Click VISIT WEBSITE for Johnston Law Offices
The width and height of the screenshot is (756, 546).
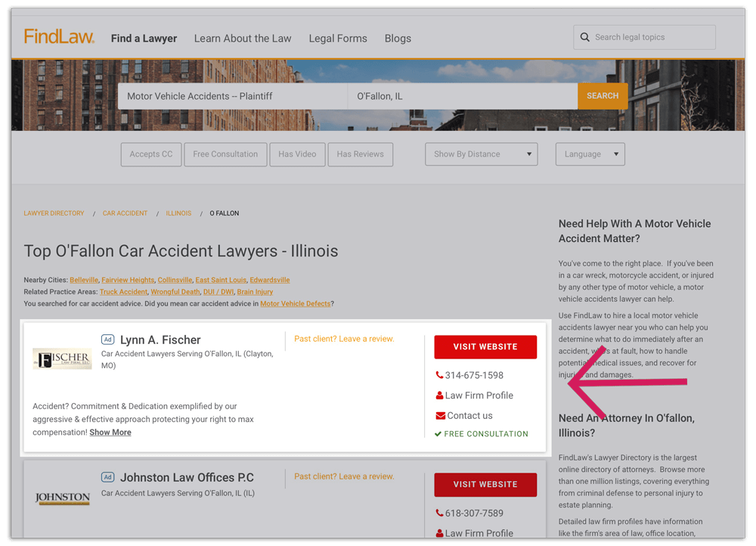[485, 484]
